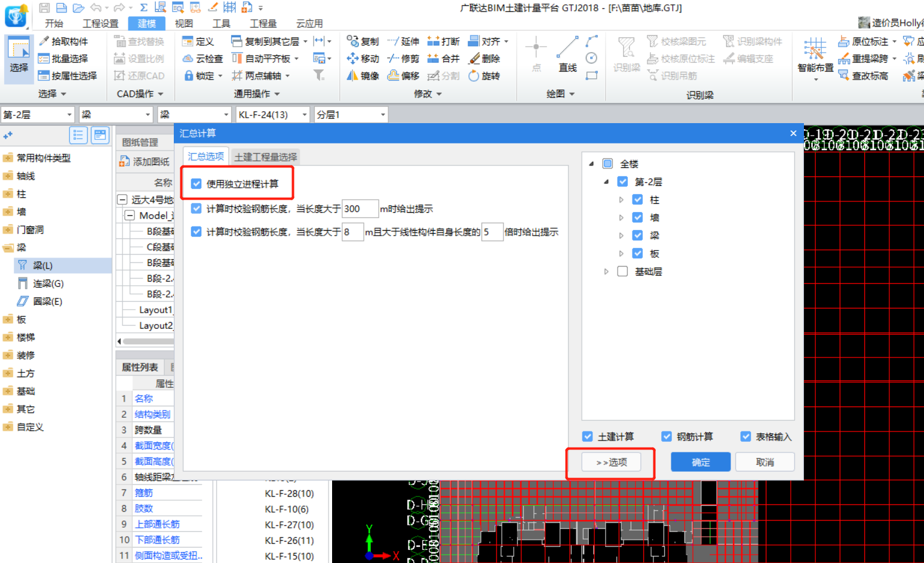Choose the 批量选择 batch select tool
Image resolution: width=924 pixels, height=563 pixels.
(63, 59)
